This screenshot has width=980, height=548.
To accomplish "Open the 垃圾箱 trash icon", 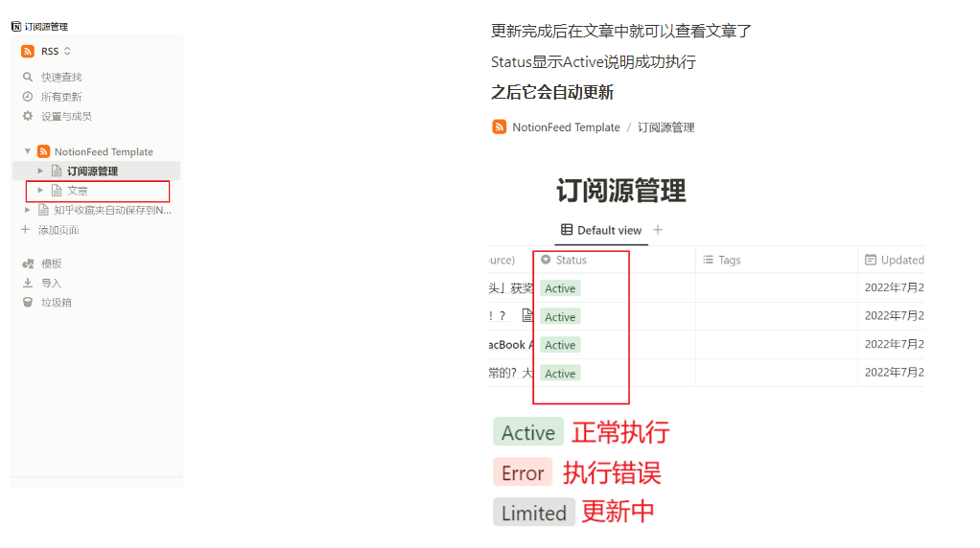I will pyautogui.click(x=28, y=302).
